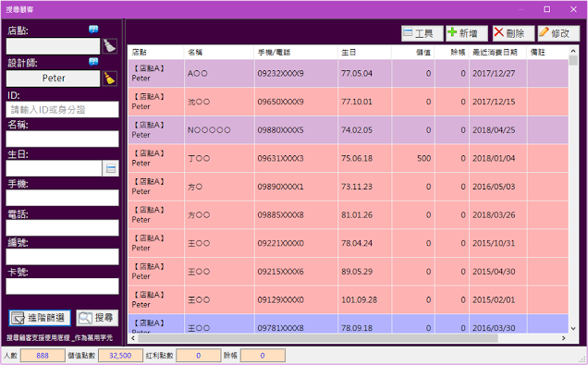Click the 搜尋 search button
The width and height of the screenshot is (588, 365).
pos(97,318)
